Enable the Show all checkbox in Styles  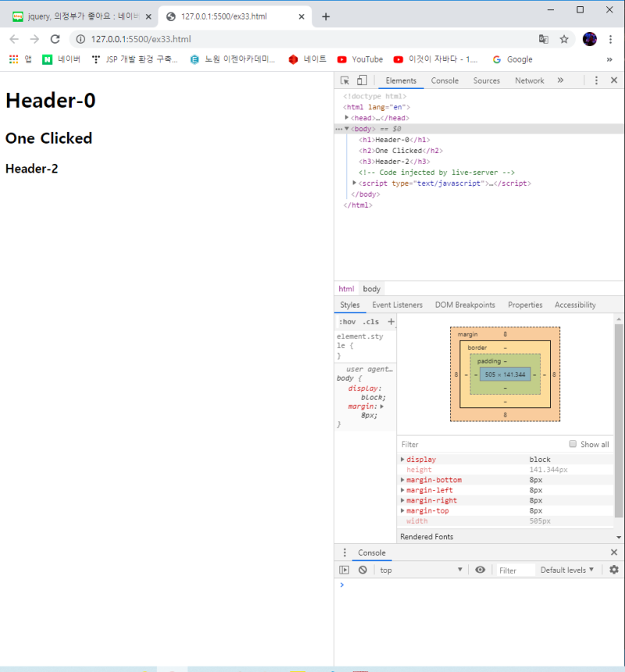573,444
